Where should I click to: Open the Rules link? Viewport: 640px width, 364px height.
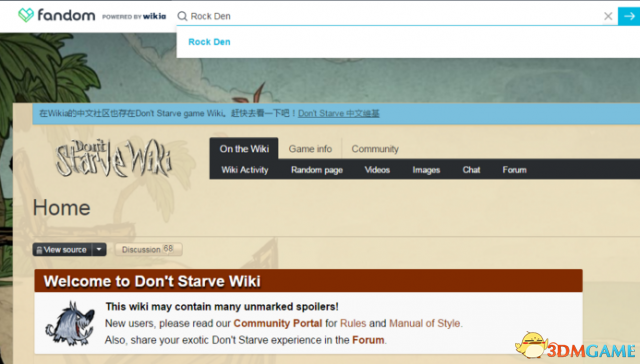point(353,323)
